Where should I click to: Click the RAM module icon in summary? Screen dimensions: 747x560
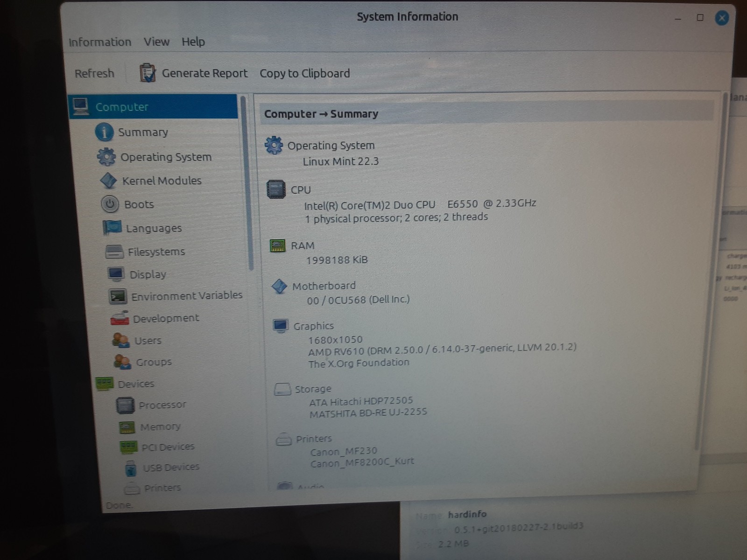278,245
